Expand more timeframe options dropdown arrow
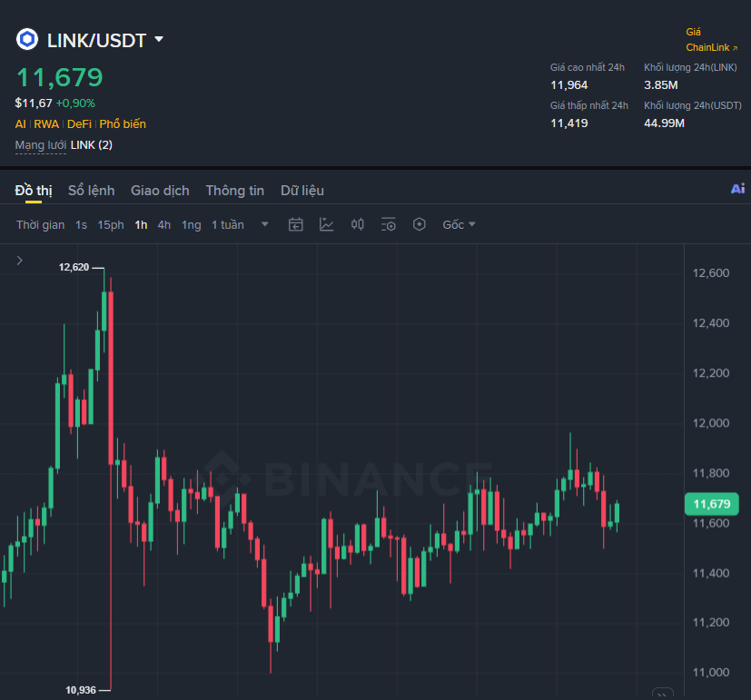The width and height of the screenshot is (751, 700). (265, 224)
